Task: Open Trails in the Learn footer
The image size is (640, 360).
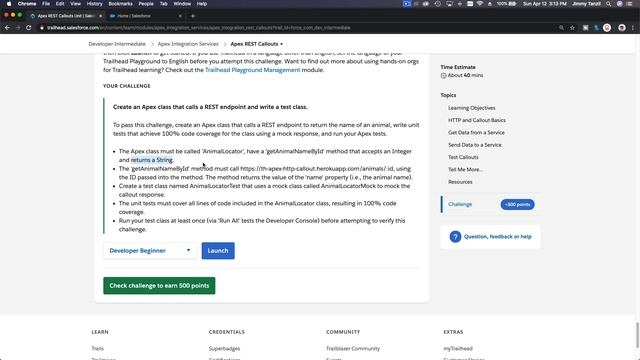Action: (98, 349)
